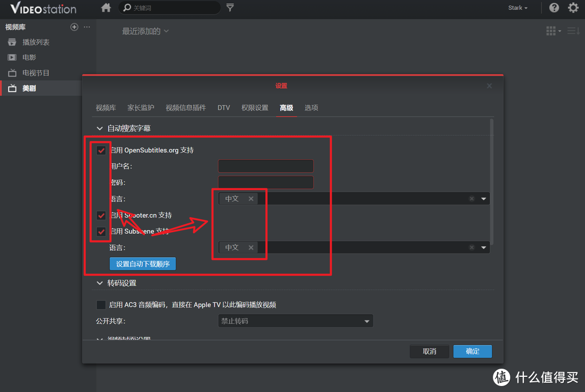
Task: Open the Subscene 语言 dropdown arrow
Action: (x=484, y=247)
